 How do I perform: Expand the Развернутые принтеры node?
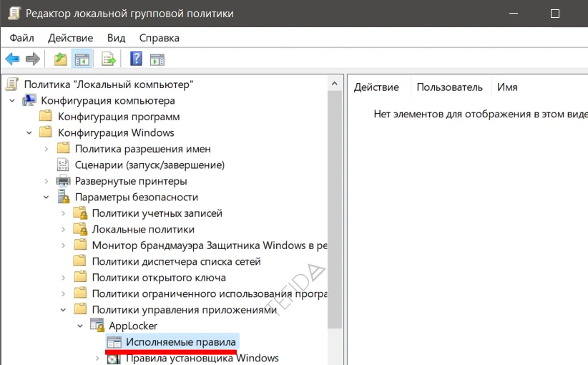[x=46, y=181]
